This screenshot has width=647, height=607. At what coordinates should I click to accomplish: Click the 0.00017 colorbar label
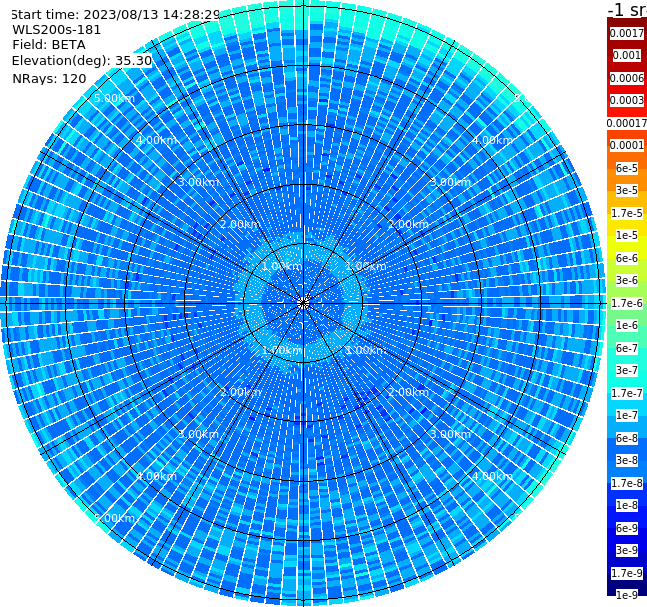pyautogui.click(x=627, y=123)
